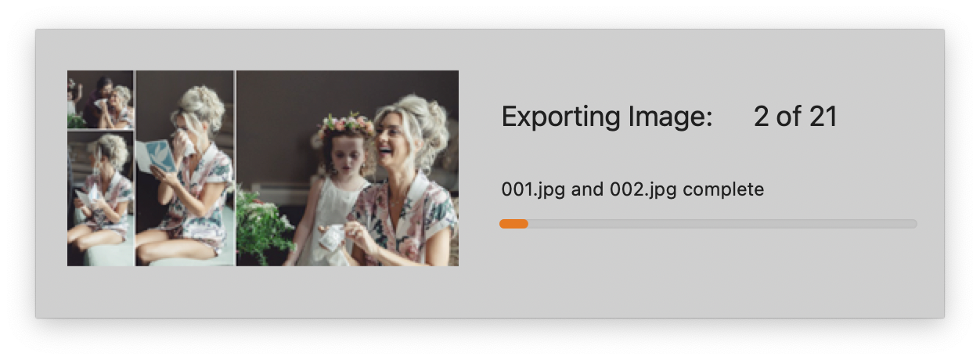Click the middle photo of woman wiping eyes
Screen dimensions: 980x360
tap(185, 168)
